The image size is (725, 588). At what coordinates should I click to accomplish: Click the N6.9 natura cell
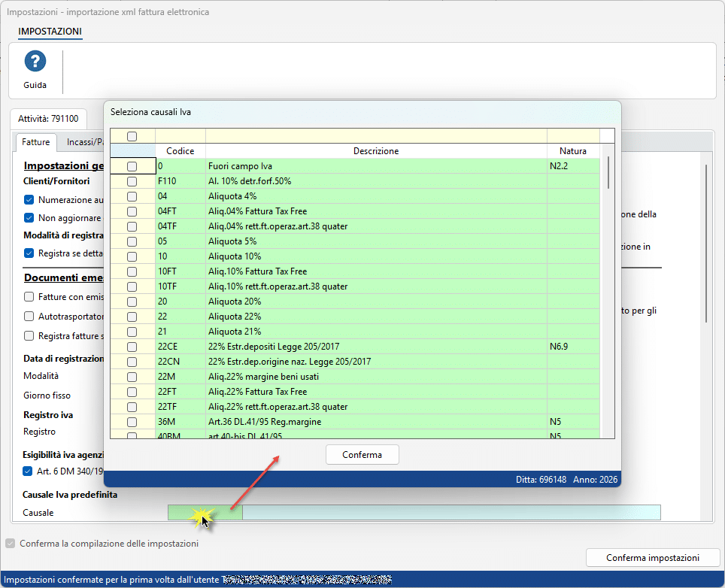573,347
